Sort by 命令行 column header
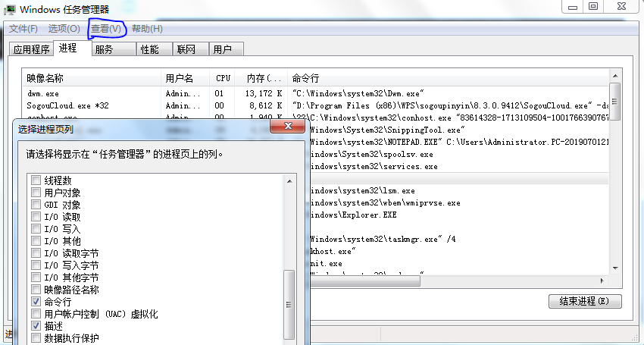The image size is (644, 345). [x=449, y=77]
